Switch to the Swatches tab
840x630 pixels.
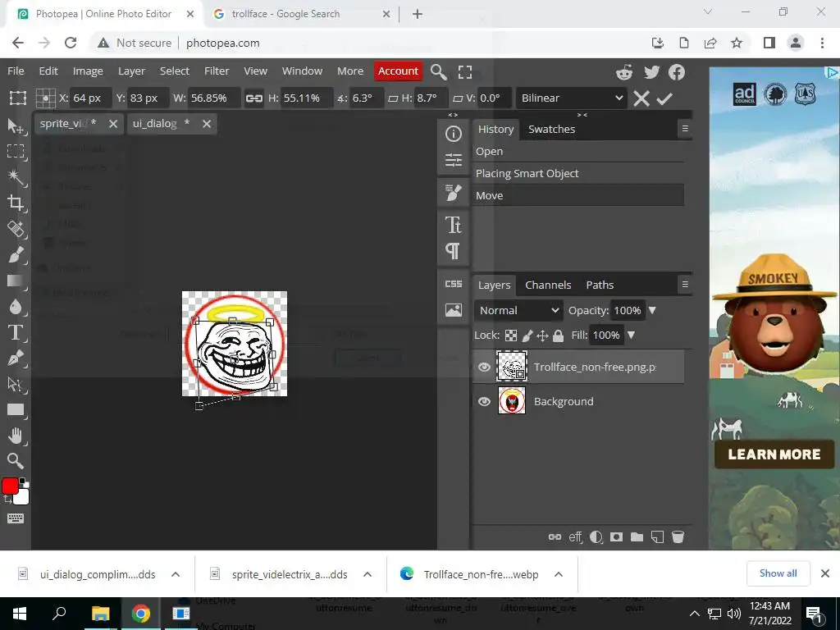pyautogui.click(x=551, y=129)
